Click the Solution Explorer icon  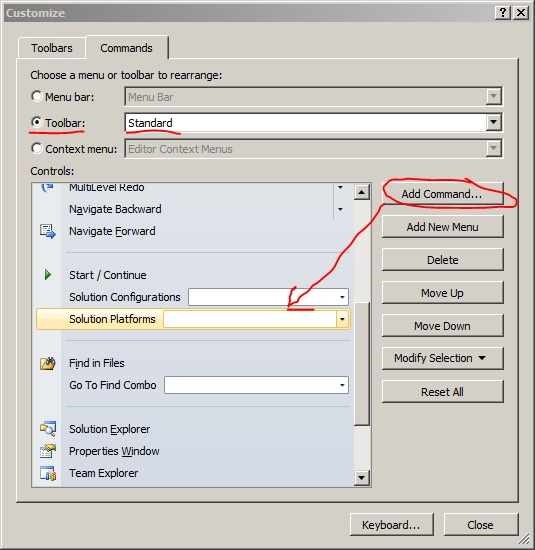(x=48, y=429)
